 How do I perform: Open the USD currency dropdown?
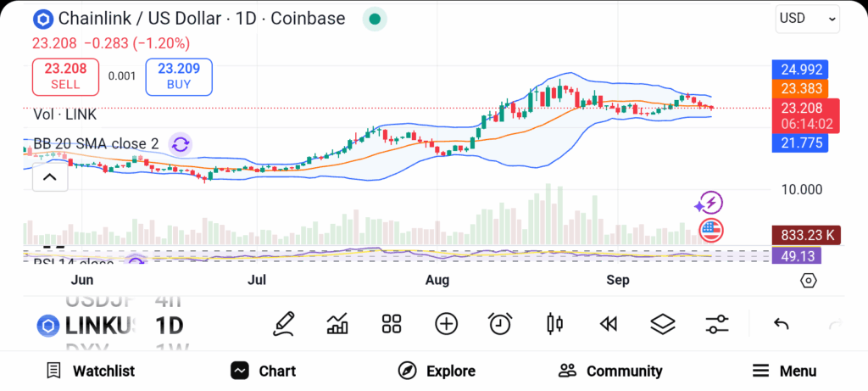click(807, 18)
